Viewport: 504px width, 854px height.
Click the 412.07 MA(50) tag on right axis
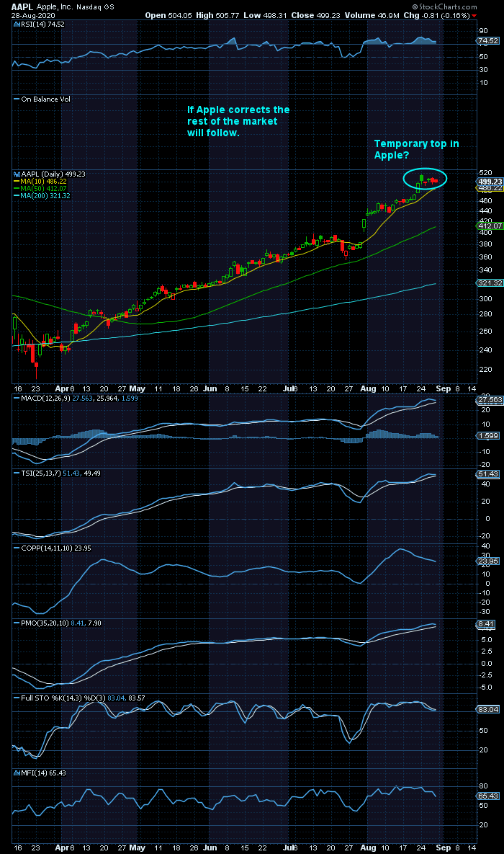490,226
